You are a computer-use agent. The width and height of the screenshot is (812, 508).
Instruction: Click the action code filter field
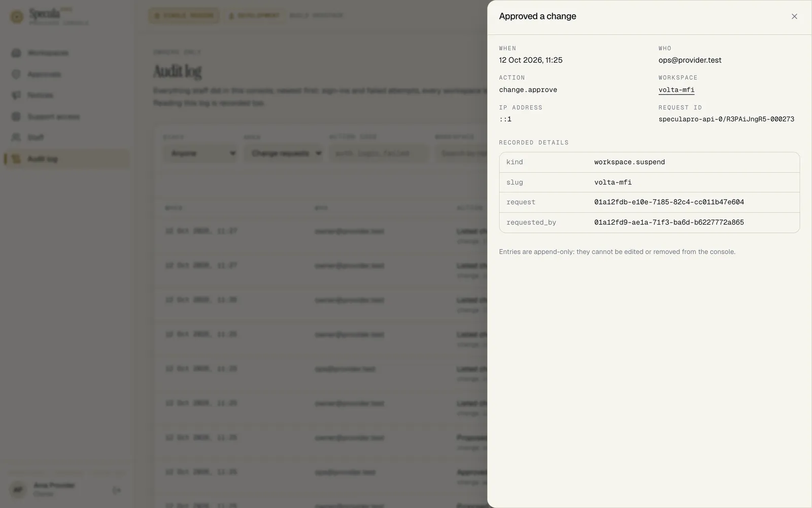(x=379, y=153)
